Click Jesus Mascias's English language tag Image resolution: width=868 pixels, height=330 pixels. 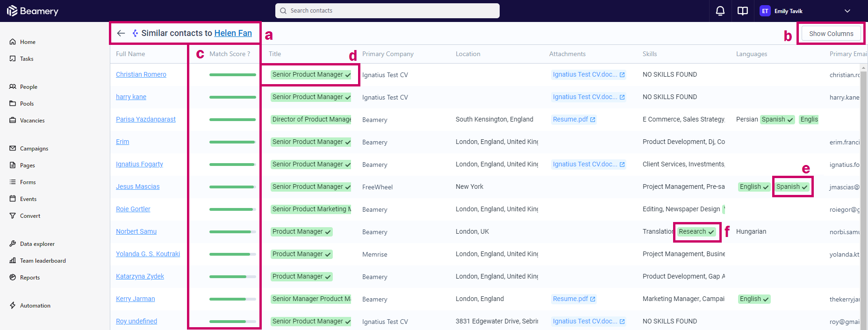pos(754,187)
